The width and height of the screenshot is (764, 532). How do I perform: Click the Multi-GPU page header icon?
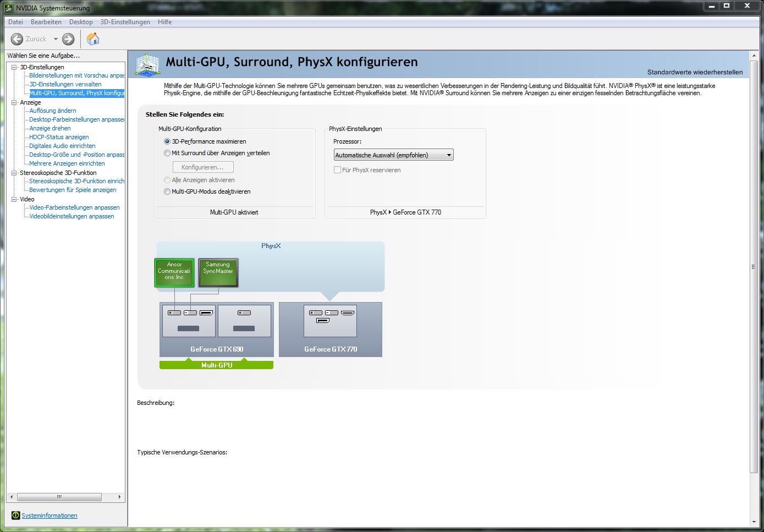(x=147, y=65)
